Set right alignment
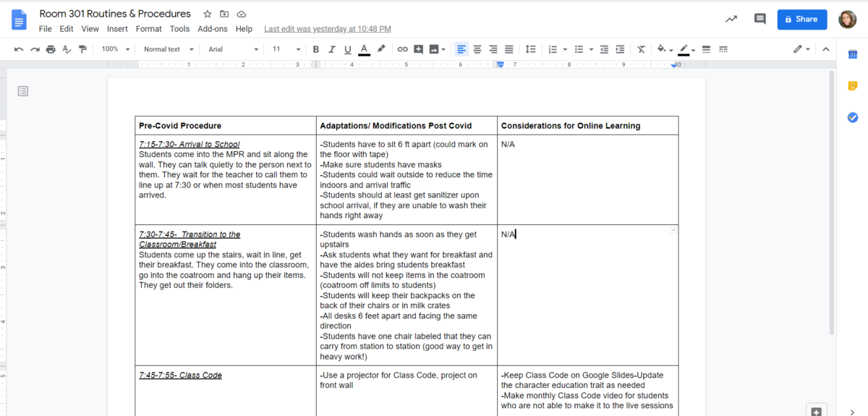The width and height of the screenshot is (868, 416). pyautogui.click(x=493, y=49)
